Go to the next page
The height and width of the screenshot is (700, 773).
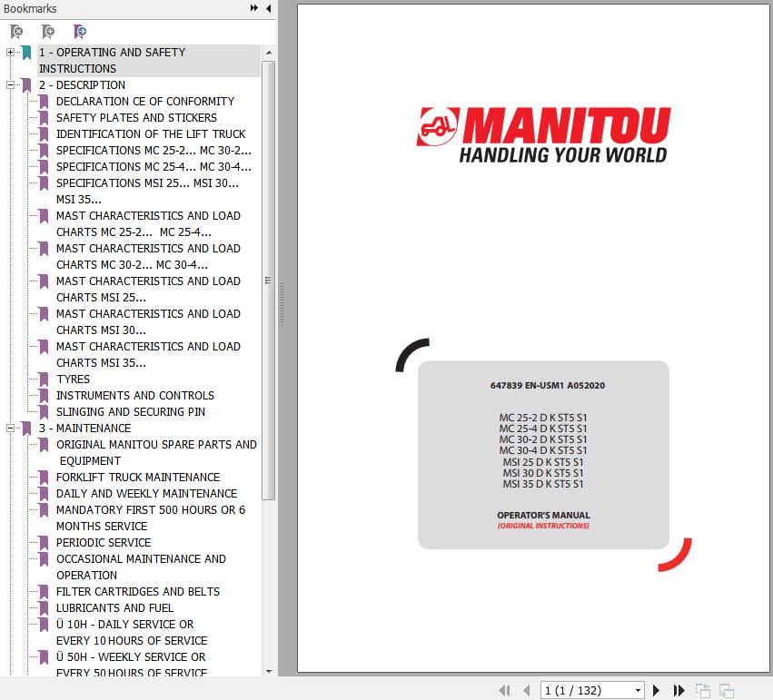[x=656, y=690]
